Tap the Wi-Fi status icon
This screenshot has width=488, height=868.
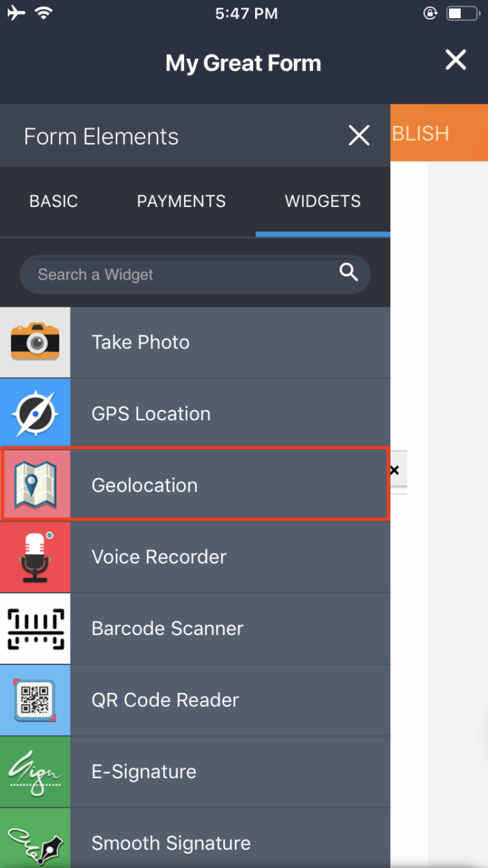point(44,11)
